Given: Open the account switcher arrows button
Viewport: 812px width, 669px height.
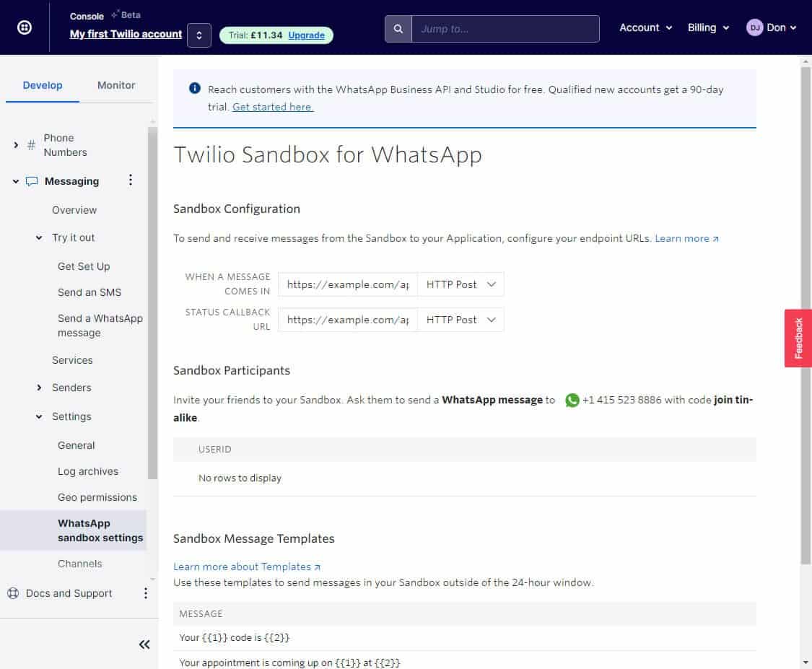Looking at the screenshot, I should point(199,35).
